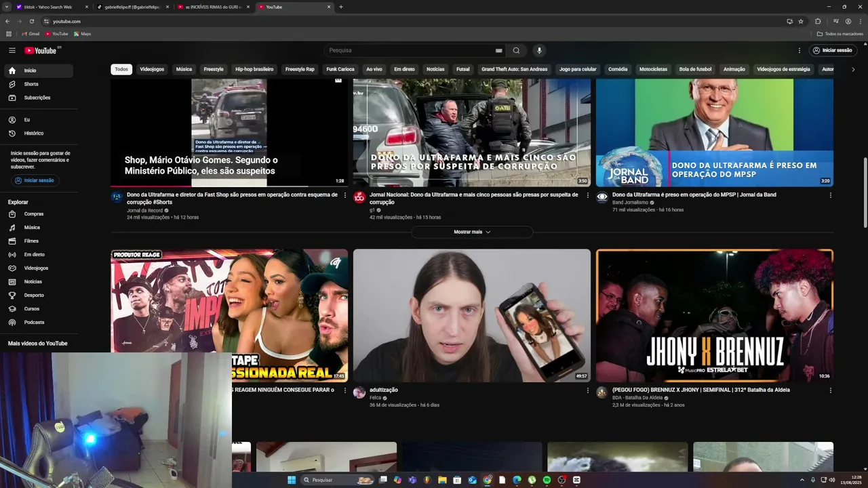
Task: Open Videojogos under Explorar
Action: (x=40, y=268)
